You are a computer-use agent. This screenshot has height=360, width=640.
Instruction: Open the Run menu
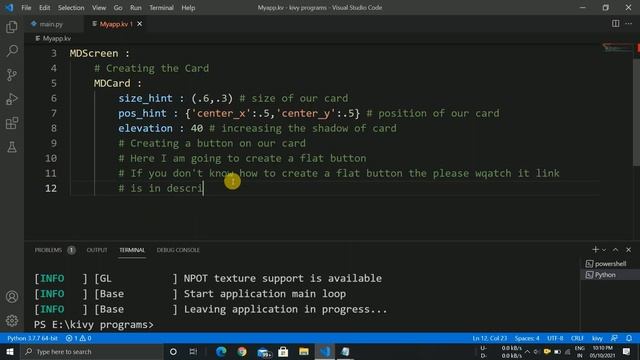click(x=136, y=8)
